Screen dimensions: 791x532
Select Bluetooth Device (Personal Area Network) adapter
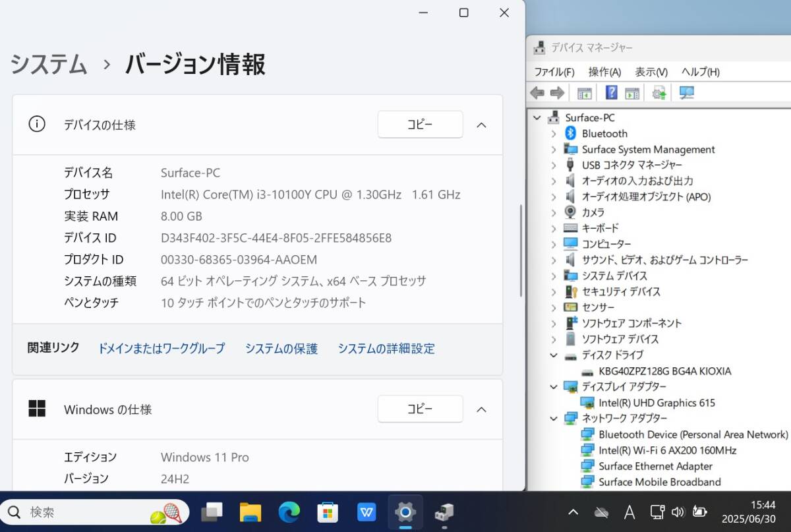click(693, 434)
